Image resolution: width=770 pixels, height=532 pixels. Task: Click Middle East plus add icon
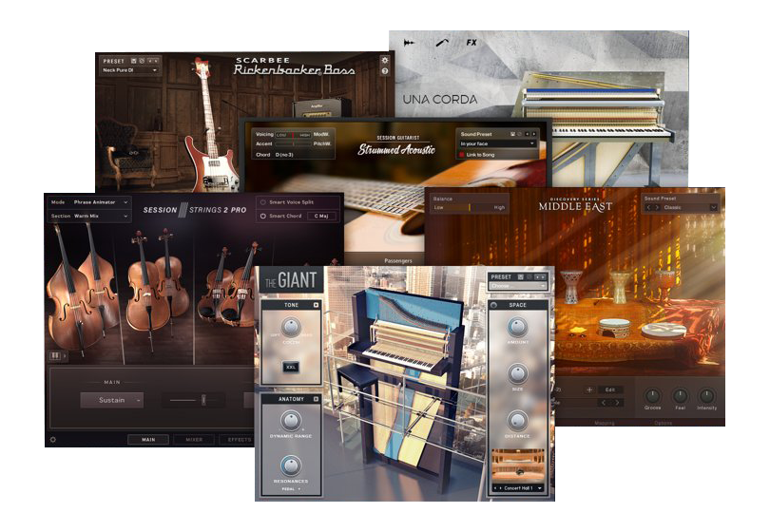(x=589, y=389)
